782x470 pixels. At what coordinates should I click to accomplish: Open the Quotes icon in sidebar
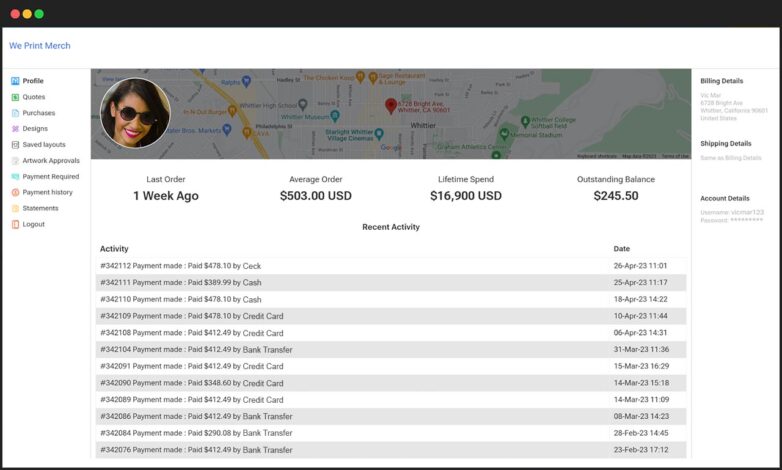(15, 97)
